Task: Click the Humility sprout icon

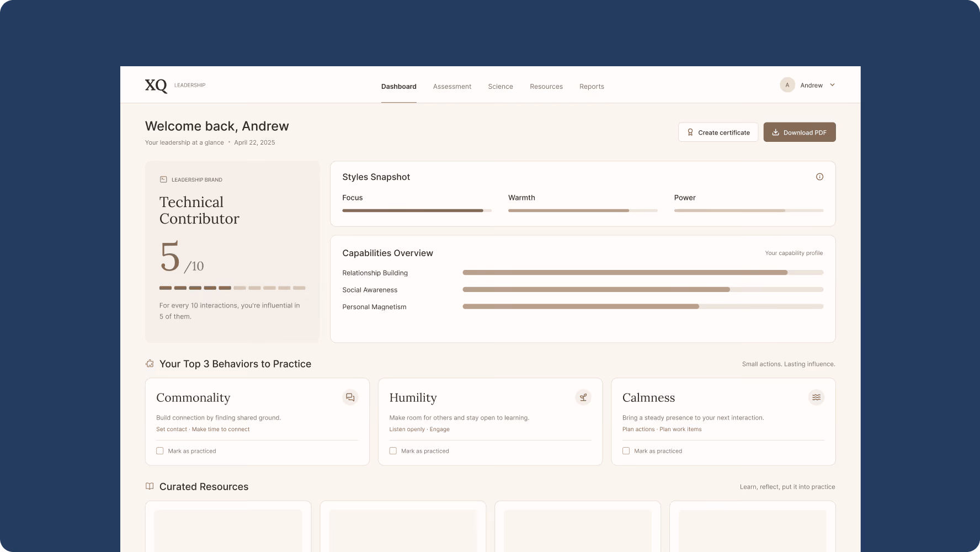Action: 583,397
